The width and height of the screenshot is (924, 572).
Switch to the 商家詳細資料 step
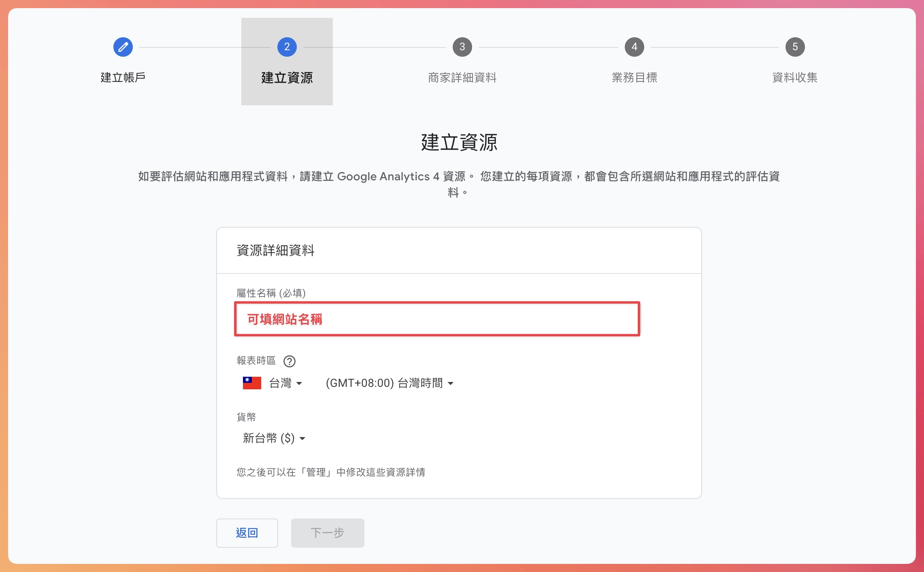pyautogui.click(x=462, y=77)
